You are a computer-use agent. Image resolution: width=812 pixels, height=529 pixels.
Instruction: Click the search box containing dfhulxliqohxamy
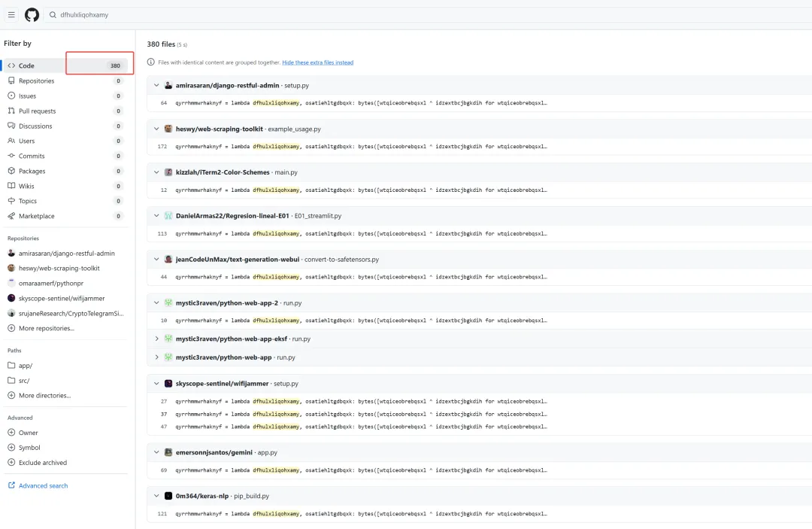(429, 14)
